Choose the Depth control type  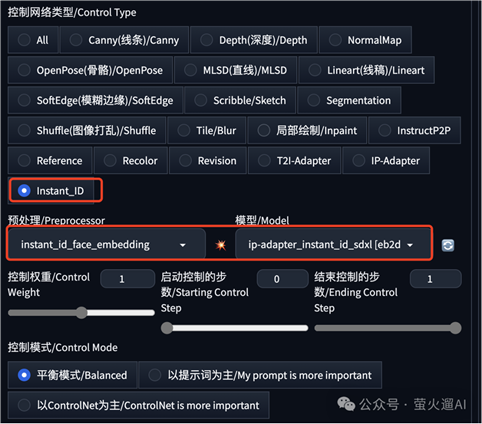pyautogui.click(x=254, y=40)
